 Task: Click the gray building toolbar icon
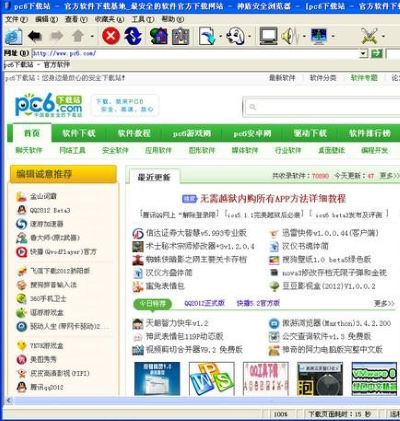click(x=180, y=36)
